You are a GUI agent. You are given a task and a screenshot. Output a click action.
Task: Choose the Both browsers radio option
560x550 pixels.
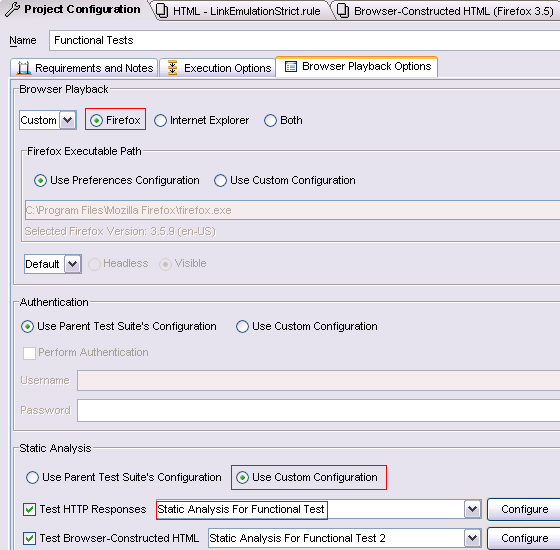270,120
